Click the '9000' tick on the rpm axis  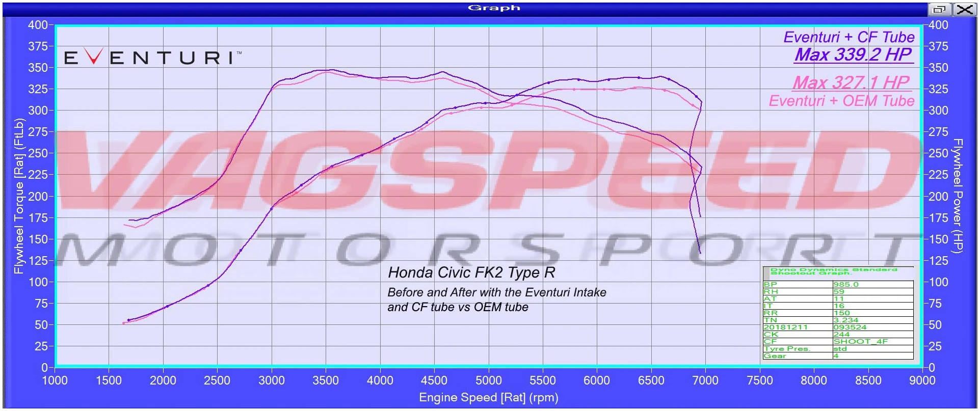[x=922, y=380]
